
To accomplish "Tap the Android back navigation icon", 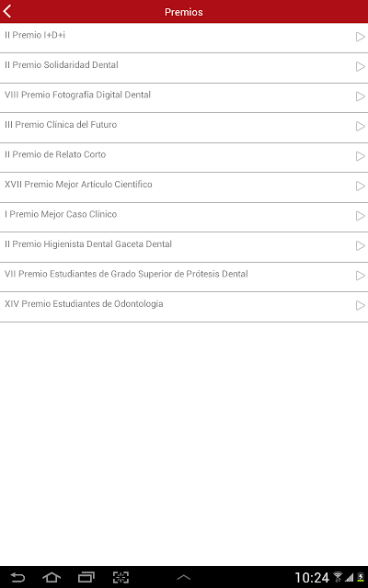I will pyautogui.click(x=17, y=578).
